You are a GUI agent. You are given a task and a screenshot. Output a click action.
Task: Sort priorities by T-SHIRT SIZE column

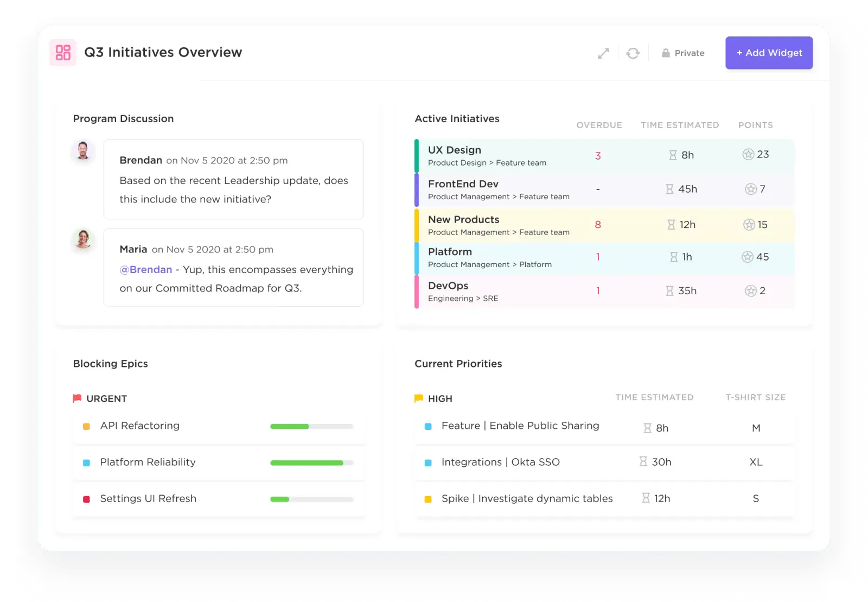[756, 397]
